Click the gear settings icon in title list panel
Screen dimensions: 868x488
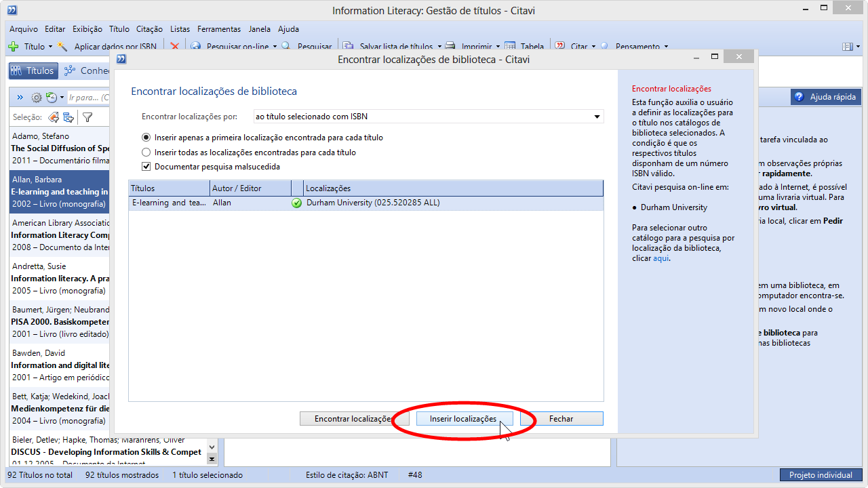(37, 98)
